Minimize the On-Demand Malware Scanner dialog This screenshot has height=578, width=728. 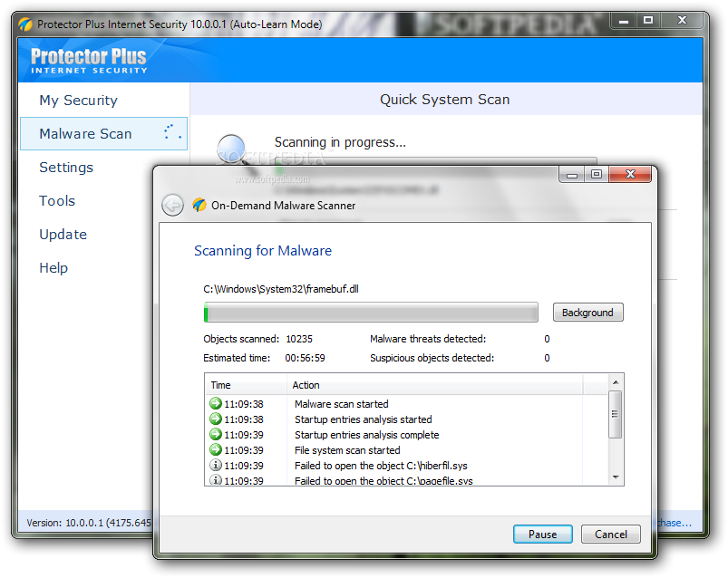[x=572, y=175]
